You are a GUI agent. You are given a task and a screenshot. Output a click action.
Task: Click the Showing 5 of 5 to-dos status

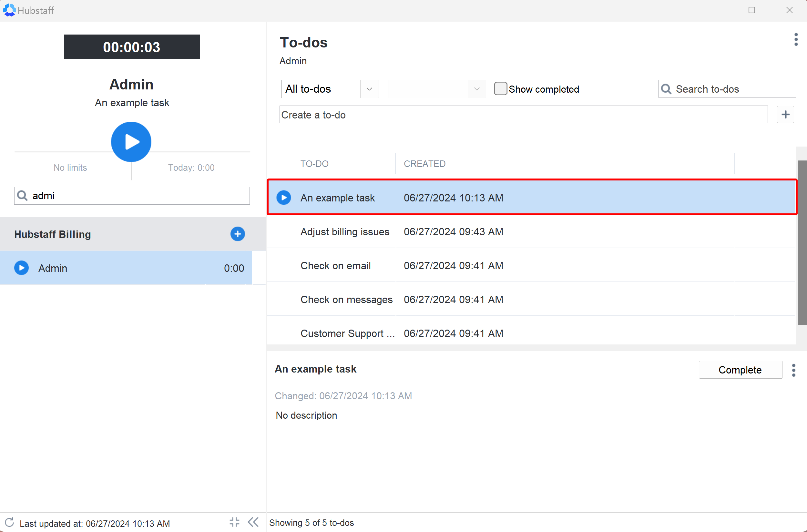[312, 523]
